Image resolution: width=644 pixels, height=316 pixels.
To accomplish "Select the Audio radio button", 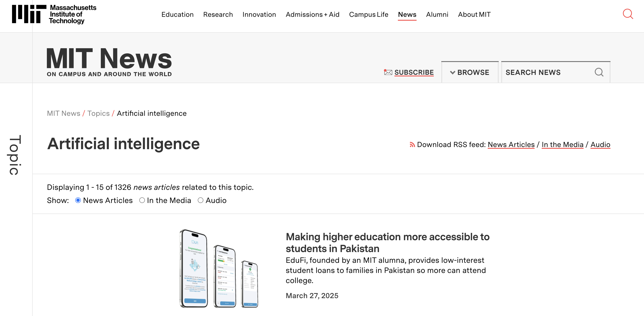I will click(x=201, y=200).
